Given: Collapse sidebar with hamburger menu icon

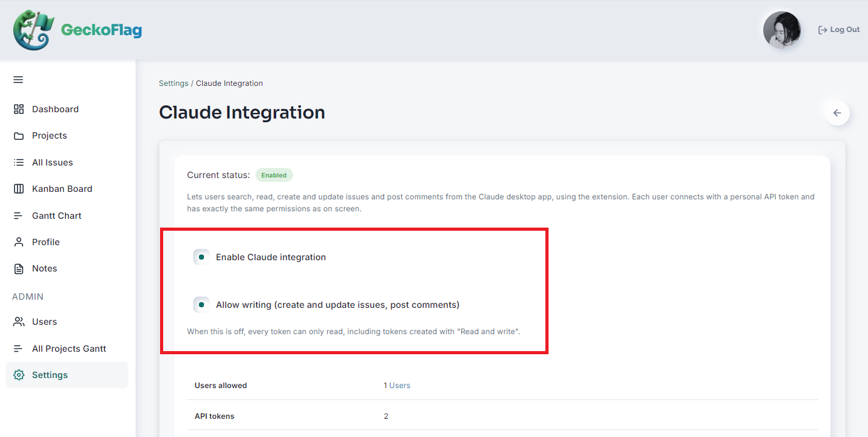Looking at the screenshot, I should [x=18, y=80].
